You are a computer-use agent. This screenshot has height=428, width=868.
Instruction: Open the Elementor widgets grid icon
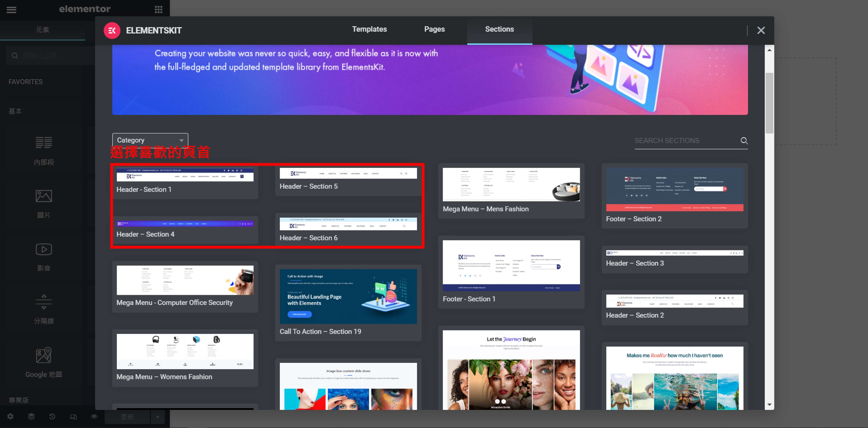click(158, 9)
